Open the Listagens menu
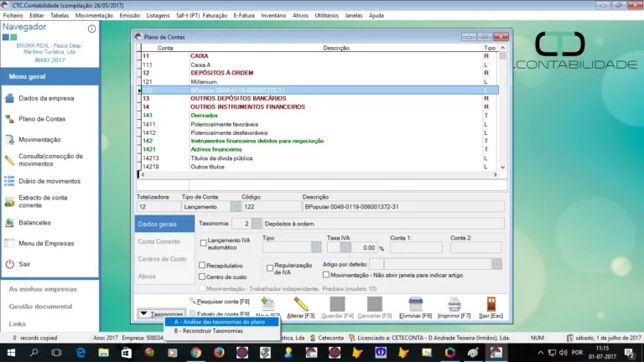The width and height of the screenshot is (644, 362). click(x=158, y=15)
